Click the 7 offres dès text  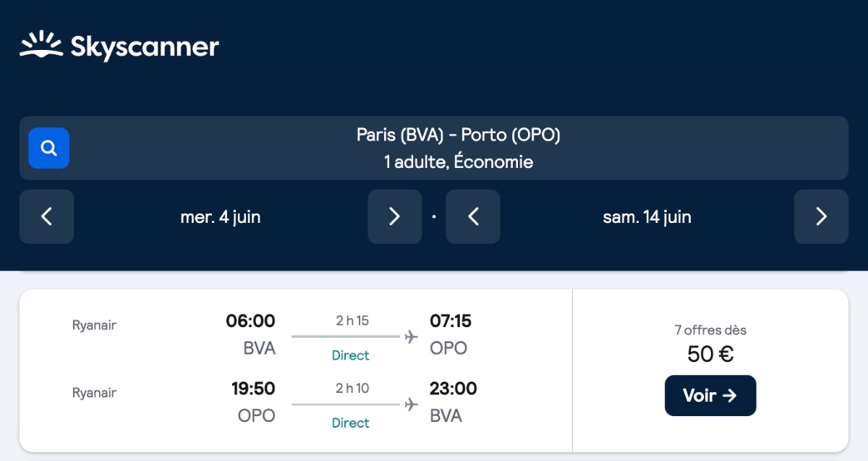point(710,331)
